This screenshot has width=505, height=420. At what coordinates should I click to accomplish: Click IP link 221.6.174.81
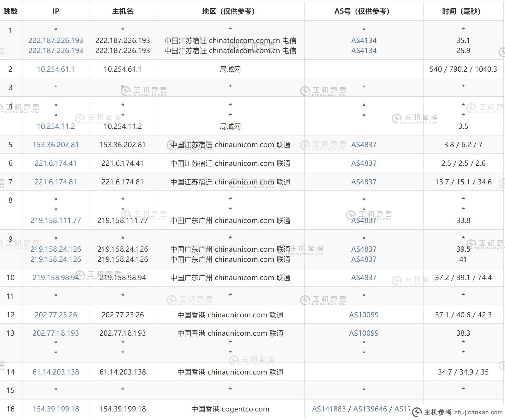point(56,182)
